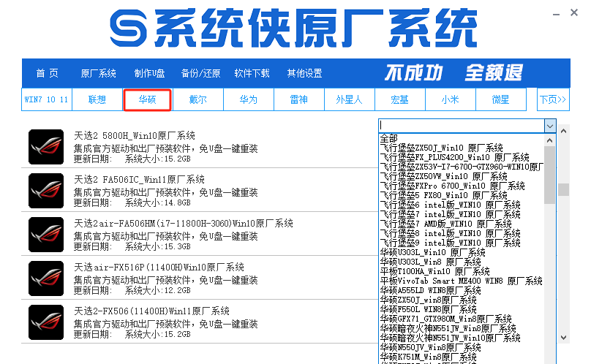591x364 pixels.
Task: Choose the 外星人 brand button
Action: tap(350, 99)
